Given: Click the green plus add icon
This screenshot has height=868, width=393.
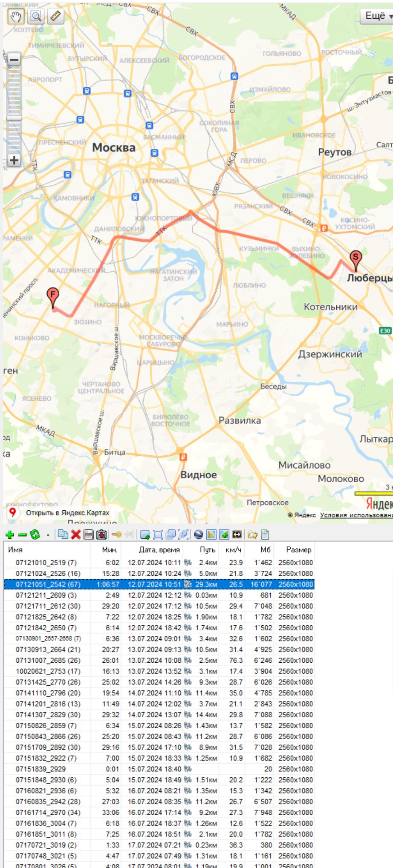Looking at the screenshot, I should point(10,535).
